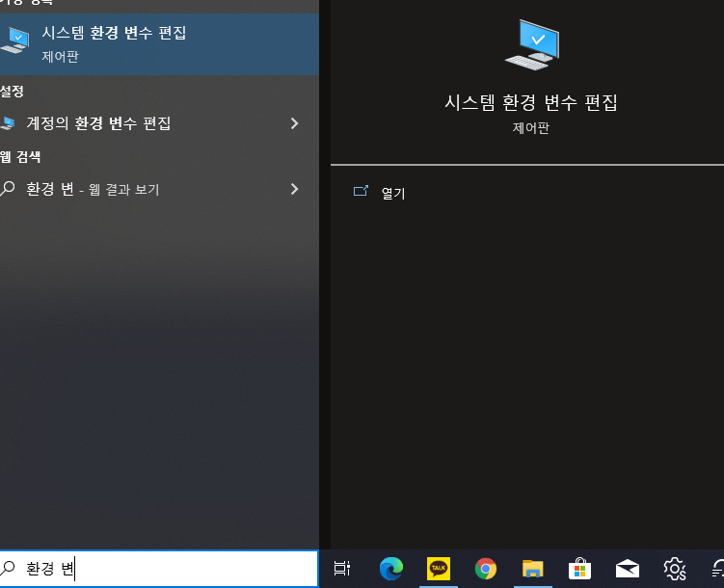Expand the 환경 변 web result chevron

(295, 189)
